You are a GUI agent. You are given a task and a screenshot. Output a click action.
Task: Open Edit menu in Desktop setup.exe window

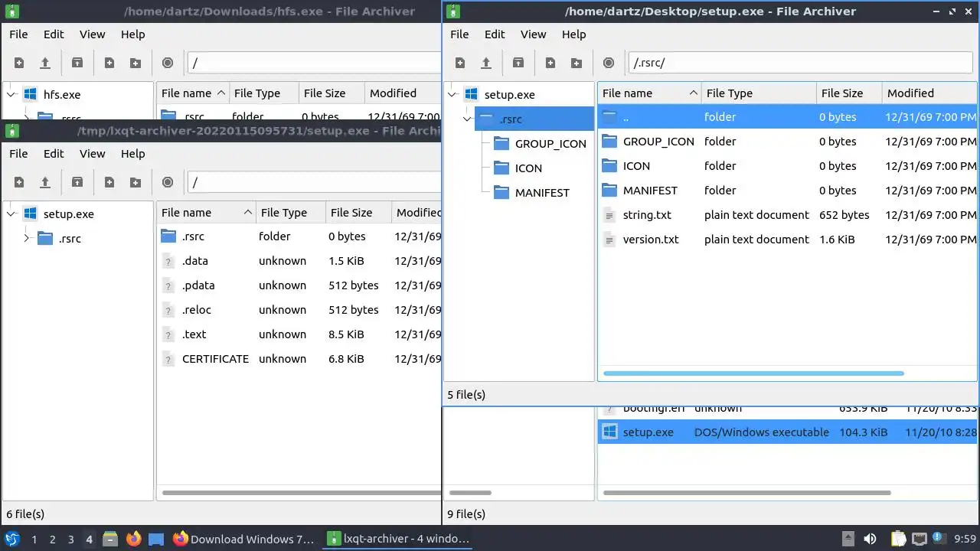tap(495, 34)
